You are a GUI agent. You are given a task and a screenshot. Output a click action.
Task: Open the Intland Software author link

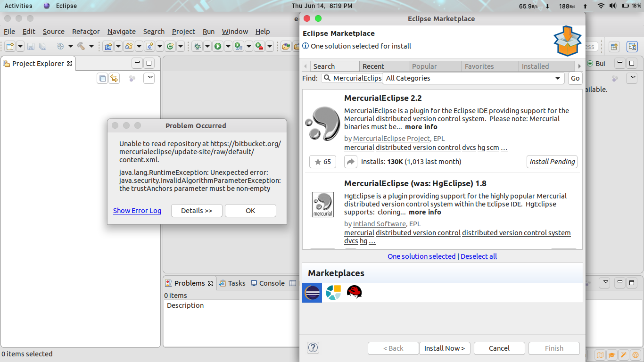pos(380,224)
